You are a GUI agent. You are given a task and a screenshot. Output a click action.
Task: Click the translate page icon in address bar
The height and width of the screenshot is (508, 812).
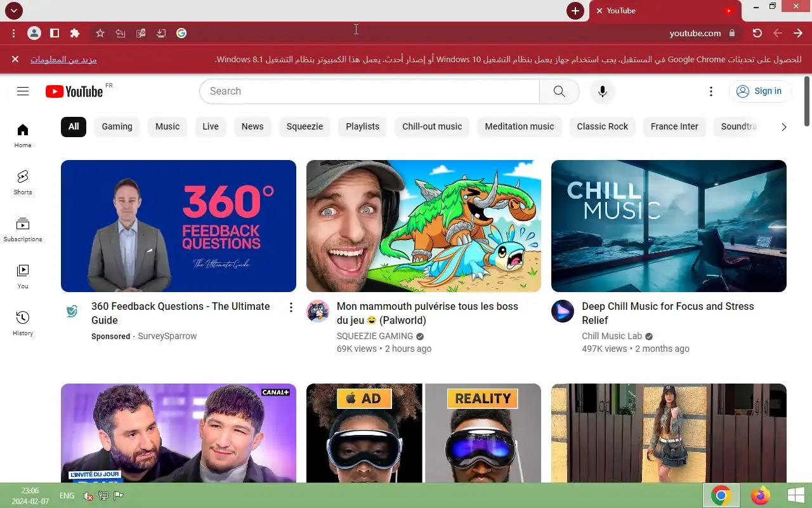(x=141, y=33)
